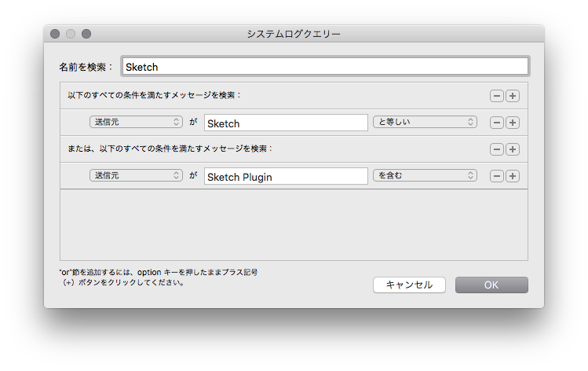588x371 pixels.
Task: Click the condition value field containing 'Sketch Plugin'
Action: pyautogui.click(x=286, y=176)
